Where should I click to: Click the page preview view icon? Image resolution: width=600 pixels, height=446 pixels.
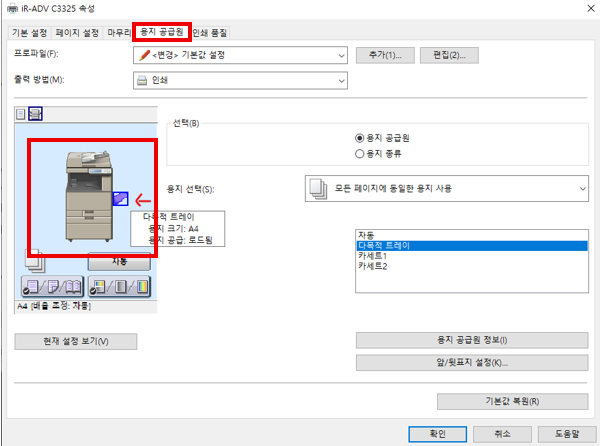tap(21, 114)
